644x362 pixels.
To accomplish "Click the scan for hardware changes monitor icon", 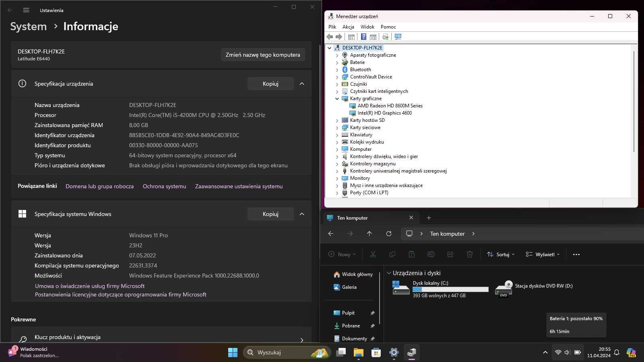I will pos(398,37).
